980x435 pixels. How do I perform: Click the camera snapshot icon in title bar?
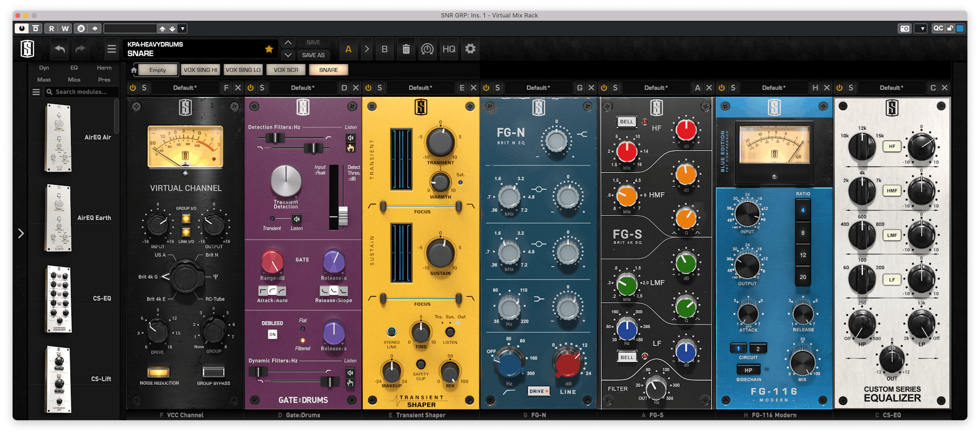904,29
